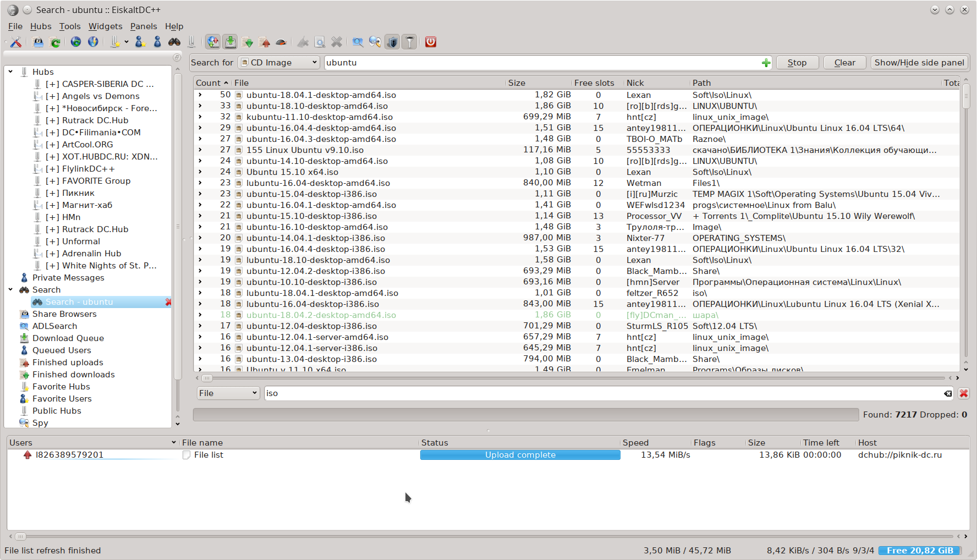Toggle the funnel filter toolbar button
Image resolution: width=977 pixels, height=560 pixels.
410,42
